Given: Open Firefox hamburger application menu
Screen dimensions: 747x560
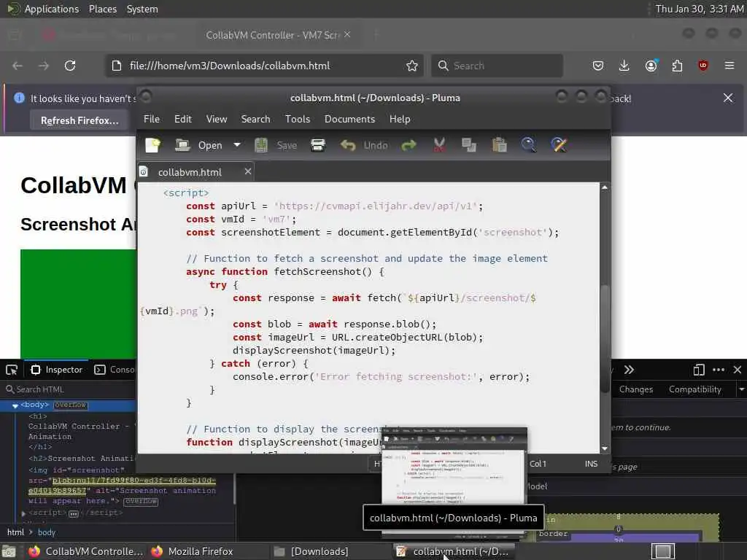Looking at the screenshot, I should 729,66.
